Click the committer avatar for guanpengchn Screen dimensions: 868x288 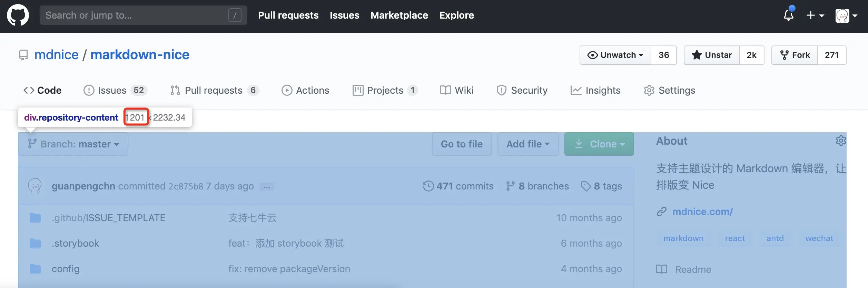[x=35, y=186]
